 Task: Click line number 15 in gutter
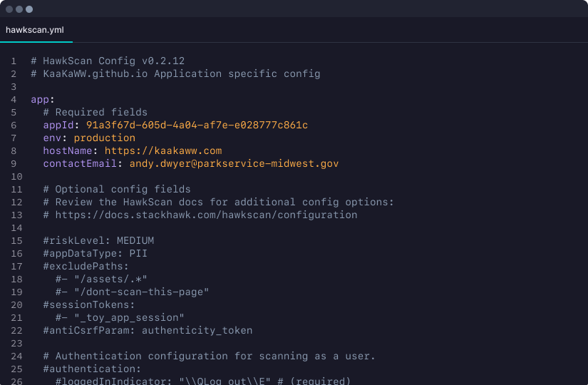16,240
